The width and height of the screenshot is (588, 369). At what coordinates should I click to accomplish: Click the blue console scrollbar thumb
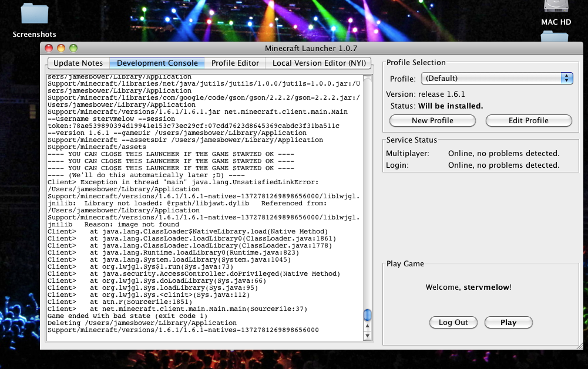pyautogui.click(x=367, y=315)
